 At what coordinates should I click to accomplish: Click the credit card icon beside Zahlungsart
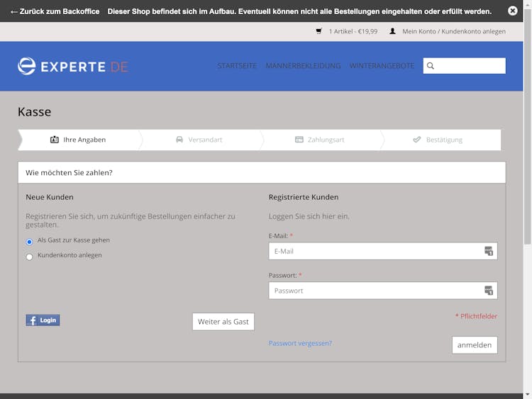(299, 140)
